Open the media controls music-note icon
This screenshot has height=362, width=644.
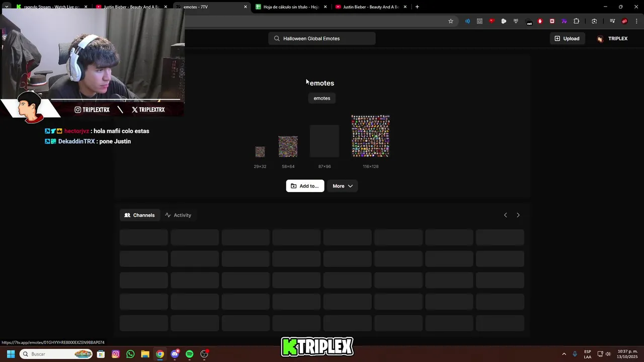[x=612, y=21]
